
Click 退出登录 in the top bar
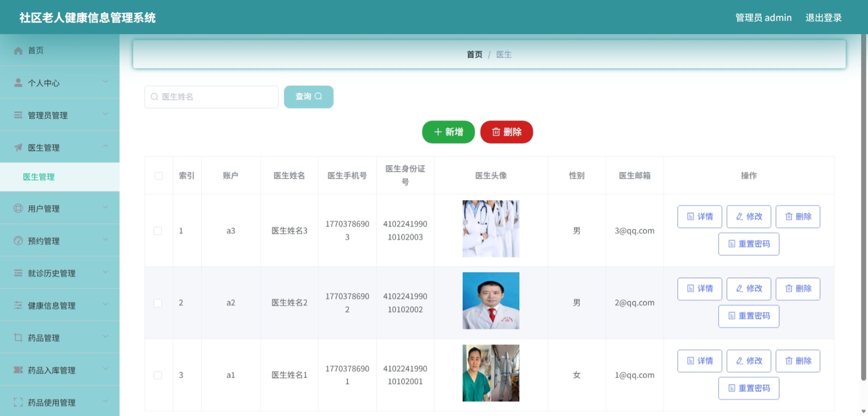823,18
